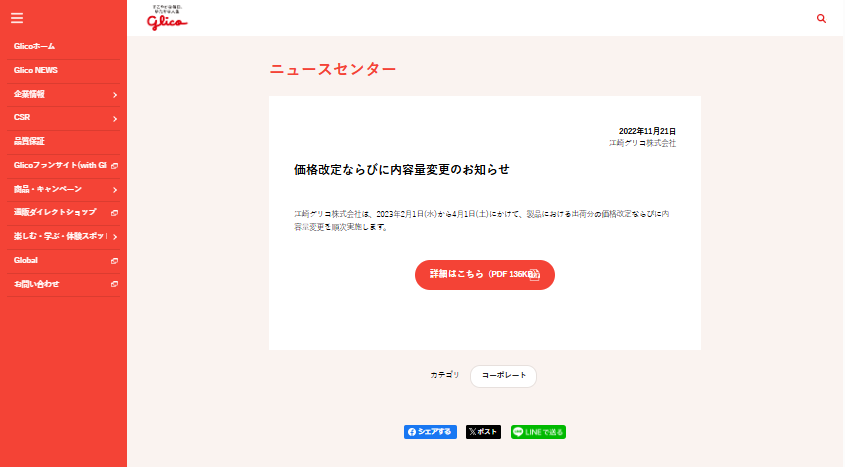The image size is (845, 467).
Task: Click external link icon beside 通販ダイレクトショップ
Action: point(115,213)
